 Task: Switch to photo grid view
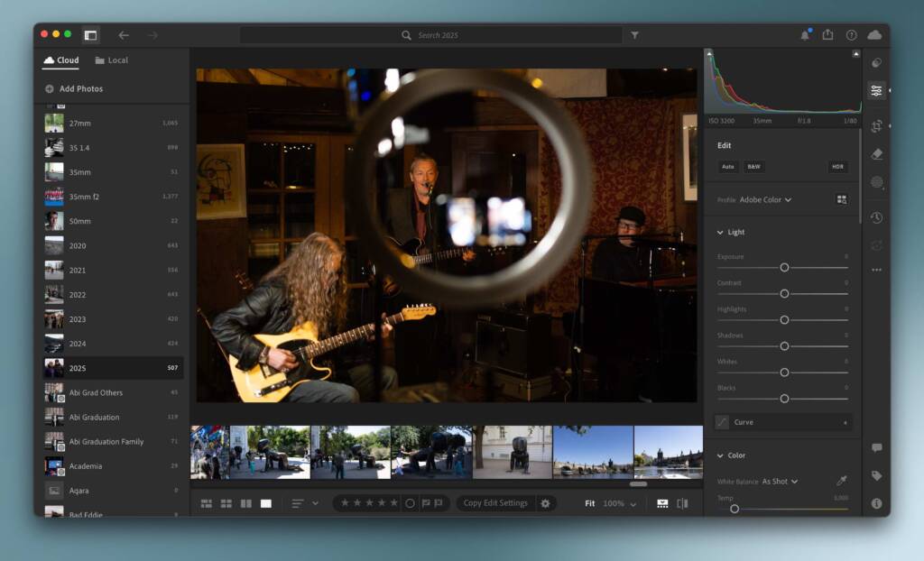pyautogui.click(x=207, y=503)
